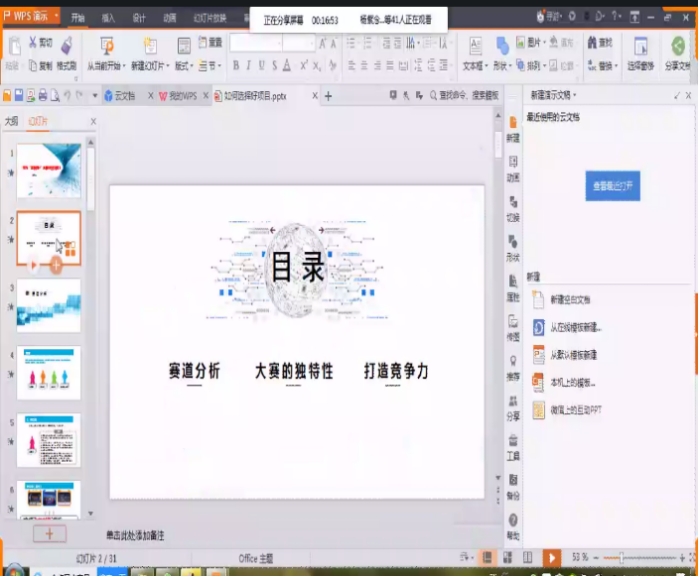
Task: Click the blue view recent opened button
Action: [613, 186]
